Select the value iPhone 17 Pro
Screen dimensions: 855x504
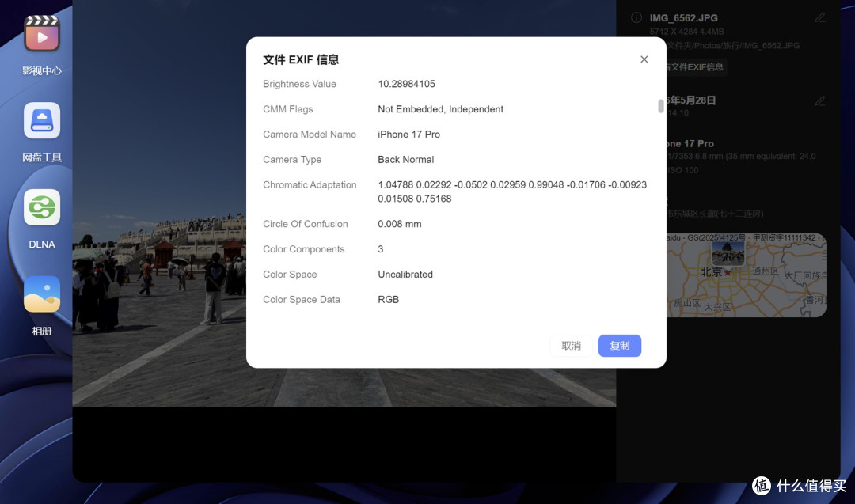click(409, 134)
